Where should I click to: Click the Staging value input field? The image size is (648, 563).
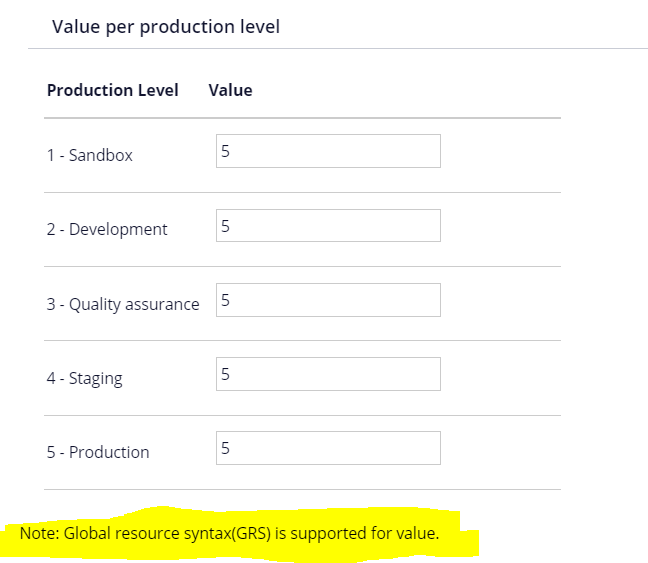click(328, 374)
